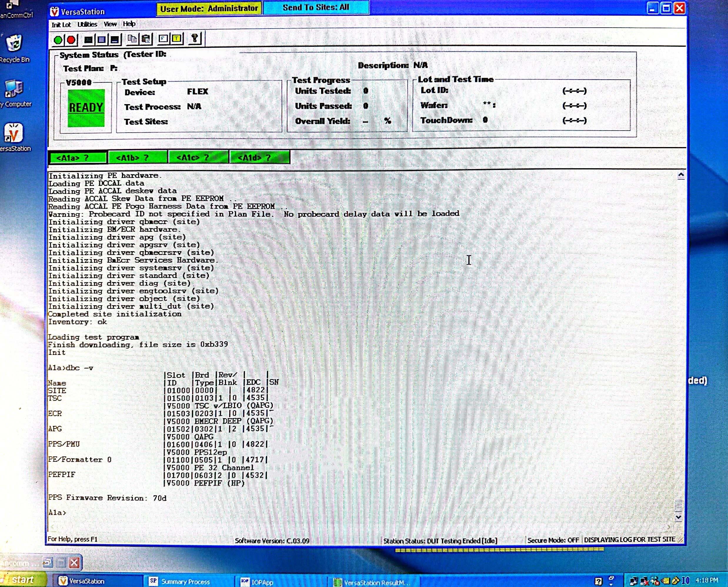Select the <A1d> site tab
The height and width of the screenshot is (587, 728).
click(x=260, y=158)
